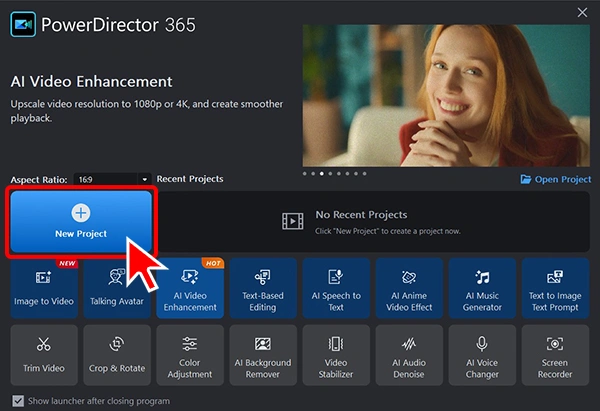Uncheck Show launcher after closing program
The width and height of the screenshot is (600, 411).
point(18,401)
